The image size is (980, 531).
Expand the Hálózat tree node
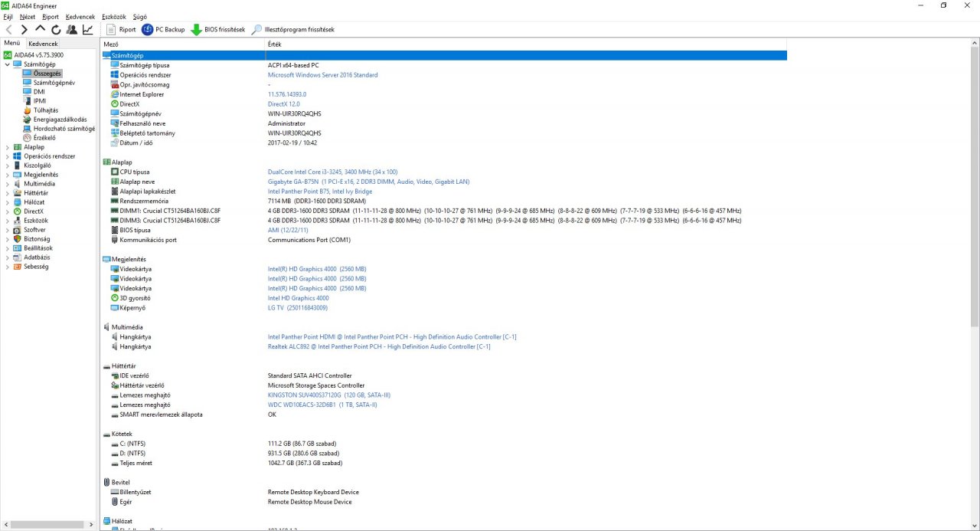(x=7, y=202)
